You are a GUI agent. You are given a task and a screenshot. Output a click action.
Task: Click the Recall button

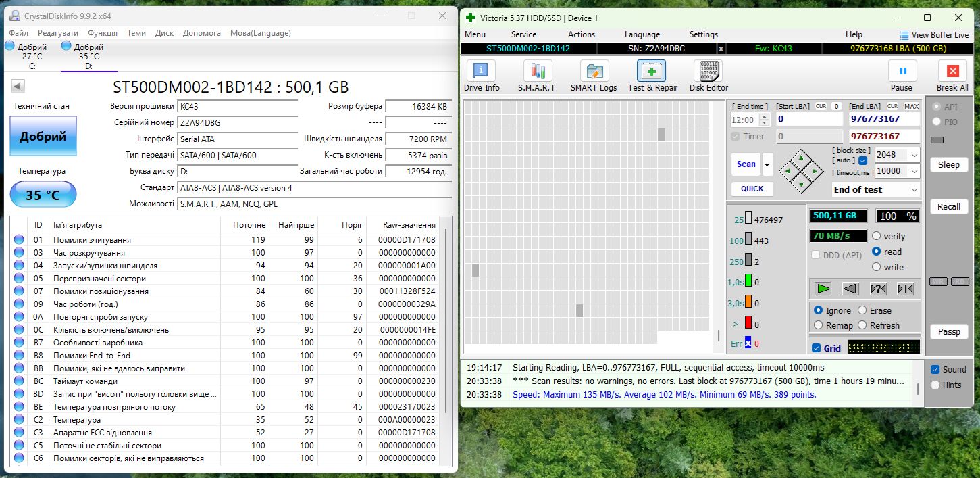pos(949,206)
